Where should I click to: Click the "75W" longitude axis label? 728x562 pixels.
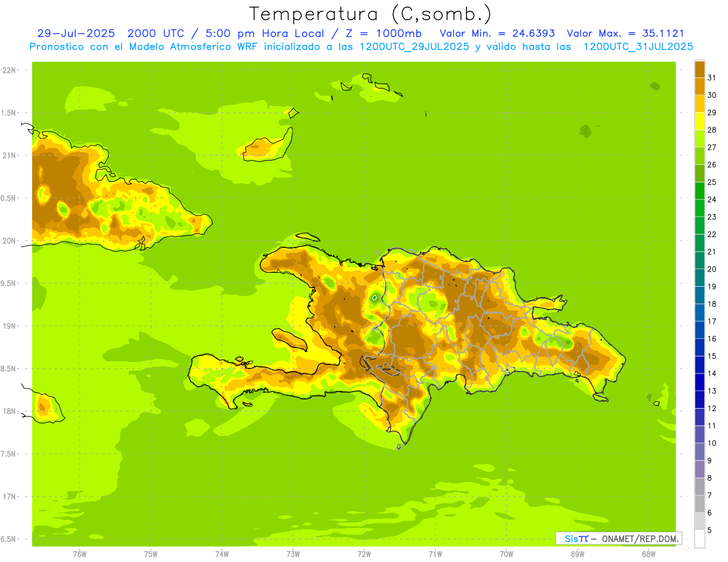[x=151, y=554]
